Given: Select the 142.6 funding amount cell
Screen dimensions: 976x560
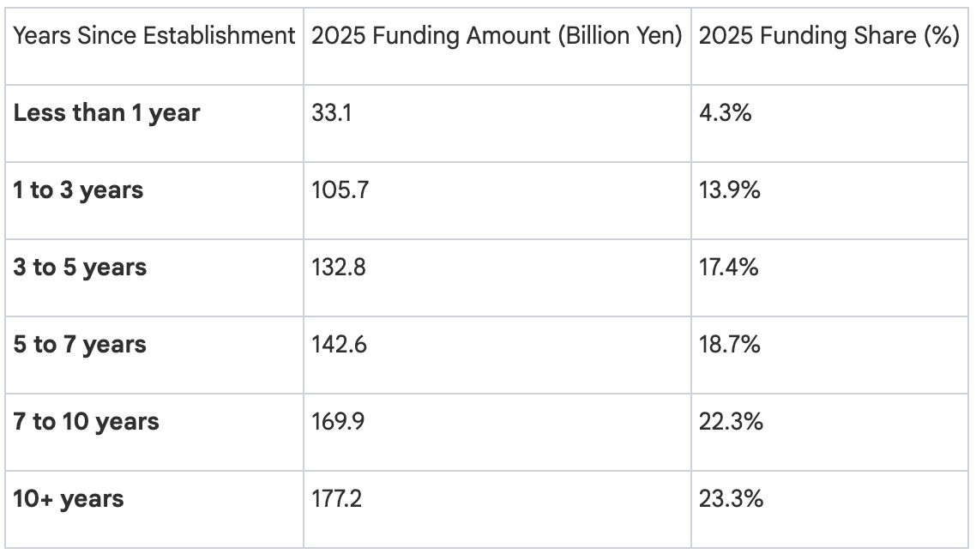Looking at the screenshot, I should (339, 345).
